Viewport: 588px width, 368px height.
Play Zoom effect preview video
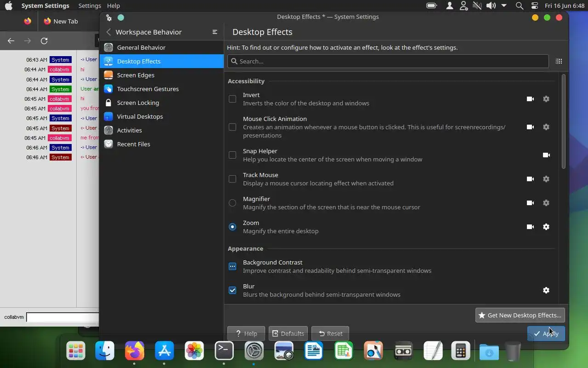pos(530,227)
